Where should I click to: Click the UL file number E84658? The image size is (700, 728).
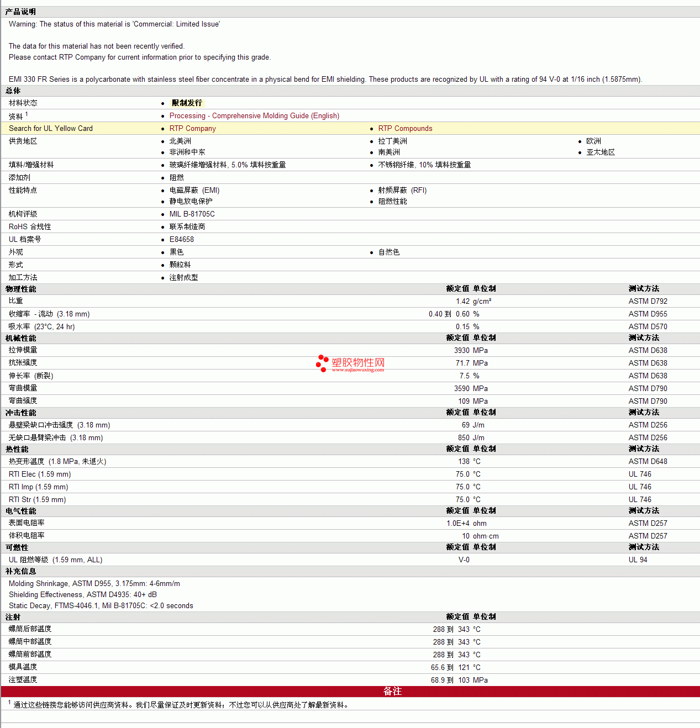pyautogui.click(x=181, y=239)
